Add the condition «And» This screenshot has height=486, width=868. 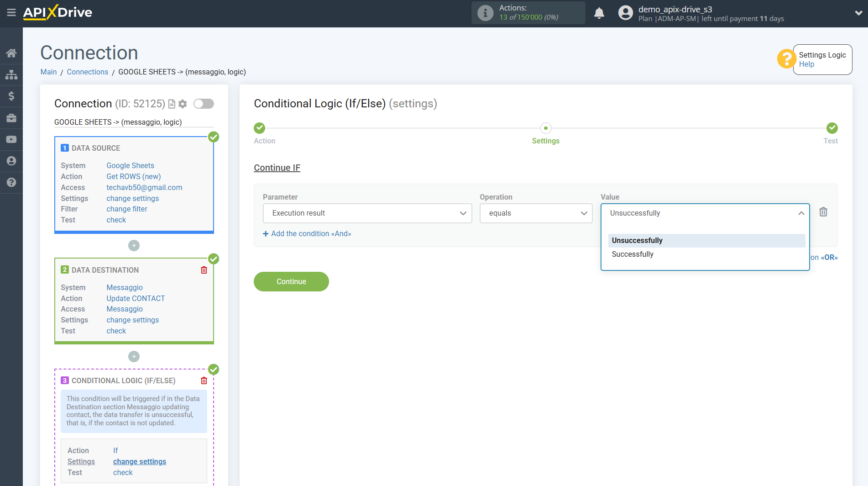tap(307, 234)
